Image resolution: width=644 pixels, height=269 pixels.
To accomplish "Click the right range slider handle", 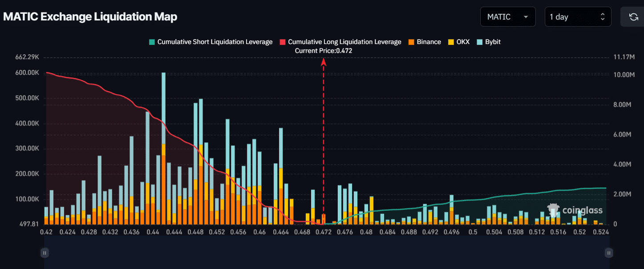I will click(x=609, y=253).
